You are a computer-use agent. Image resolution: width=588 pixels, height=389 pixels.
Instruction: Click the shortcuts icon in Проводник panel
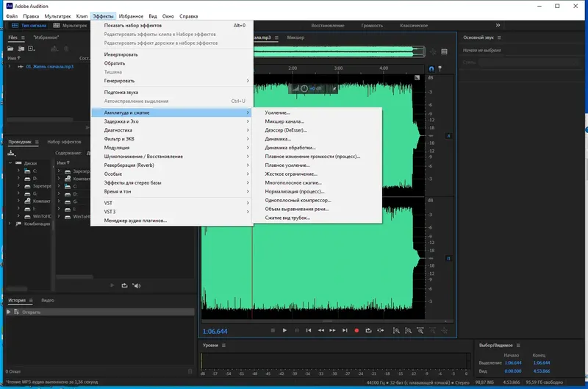(11, 153)
